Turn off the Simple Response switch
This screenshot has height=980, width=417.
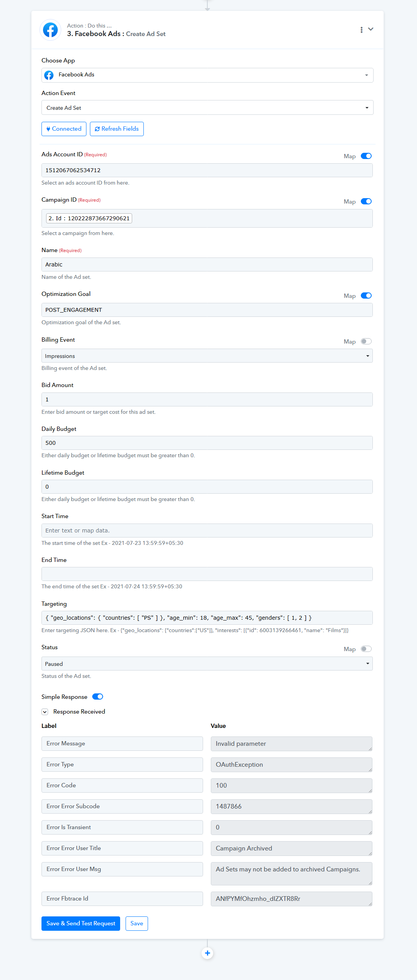tap(98, 697)
